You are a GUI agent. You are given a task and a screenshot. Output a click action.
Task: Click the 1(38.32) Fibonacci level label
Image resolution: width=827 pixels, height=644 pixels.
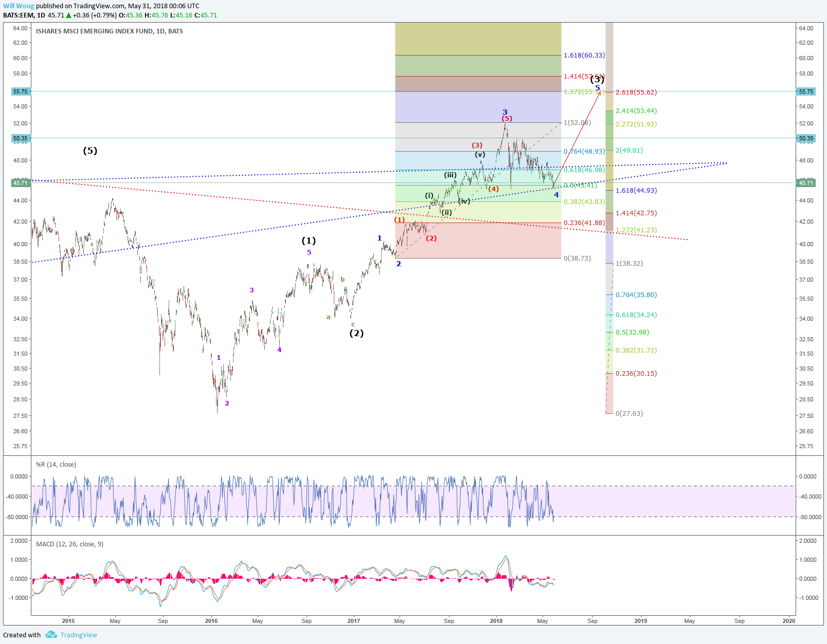click(x=630, y=264)
